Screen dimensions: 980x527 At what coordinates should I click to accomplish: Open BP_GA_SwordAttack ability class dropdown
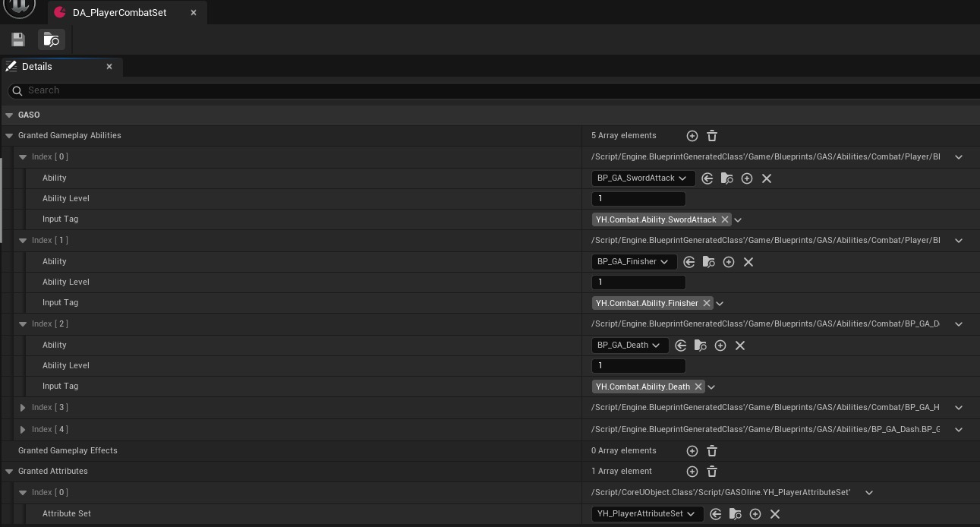pos(642,178)
